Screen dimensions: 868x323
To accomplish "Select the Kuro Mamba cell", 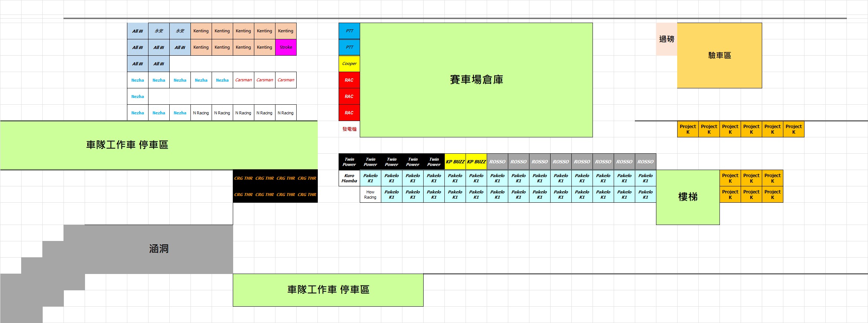I will tap(349, 178).
